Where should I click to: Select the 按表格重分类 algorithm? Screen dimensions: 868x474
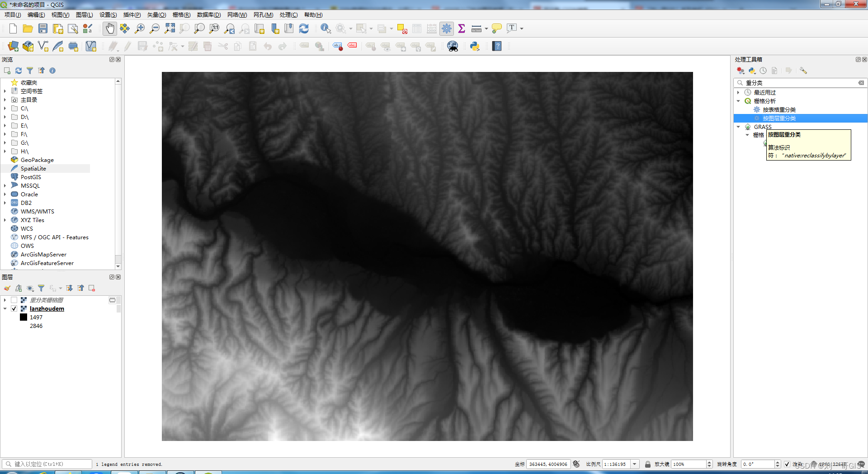pyautogui.click(x=779, y=109)
